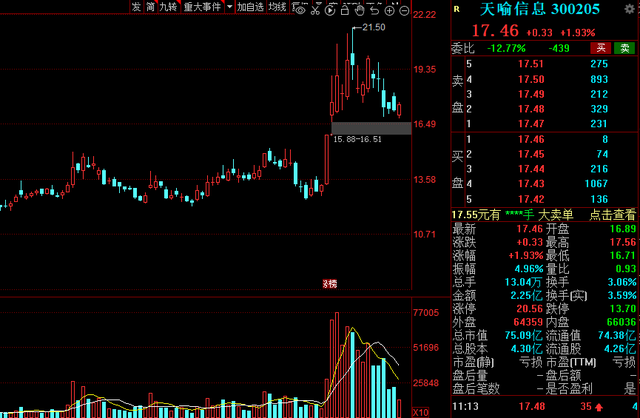Click the 21.50 high price label
The height and width of the screenshot is (418, 640).
click(373, 27)
